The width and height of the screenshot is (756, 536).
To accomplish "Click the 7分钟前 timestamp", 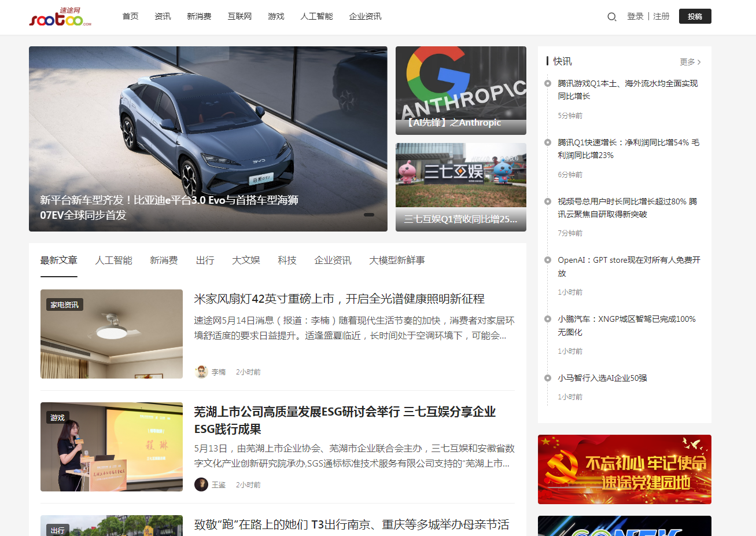I will click(570, 233).
